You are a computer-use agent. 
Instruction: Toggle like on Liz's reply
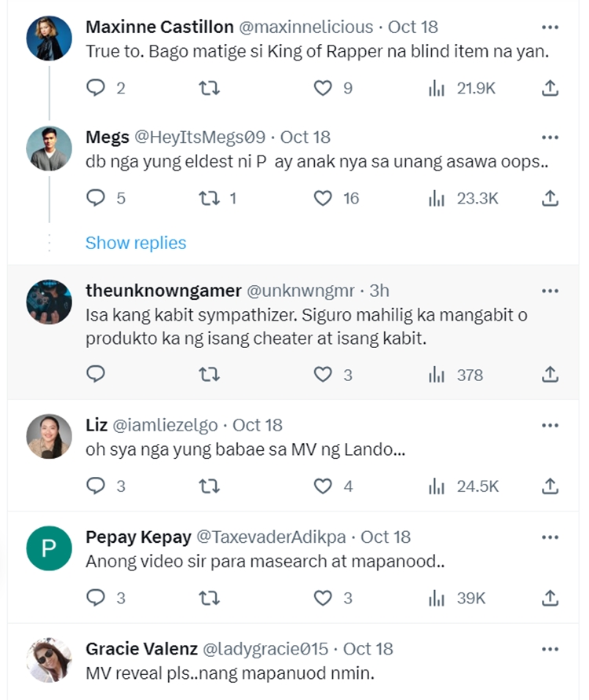pyautogui.click(x=322, y=486)
